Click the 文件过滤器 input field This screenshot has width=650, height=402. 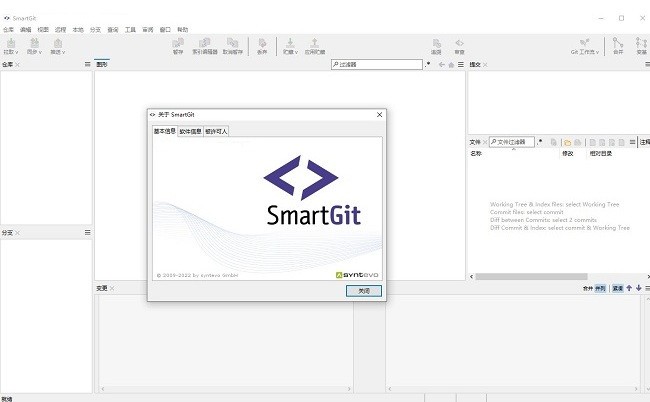pos(514,142)
